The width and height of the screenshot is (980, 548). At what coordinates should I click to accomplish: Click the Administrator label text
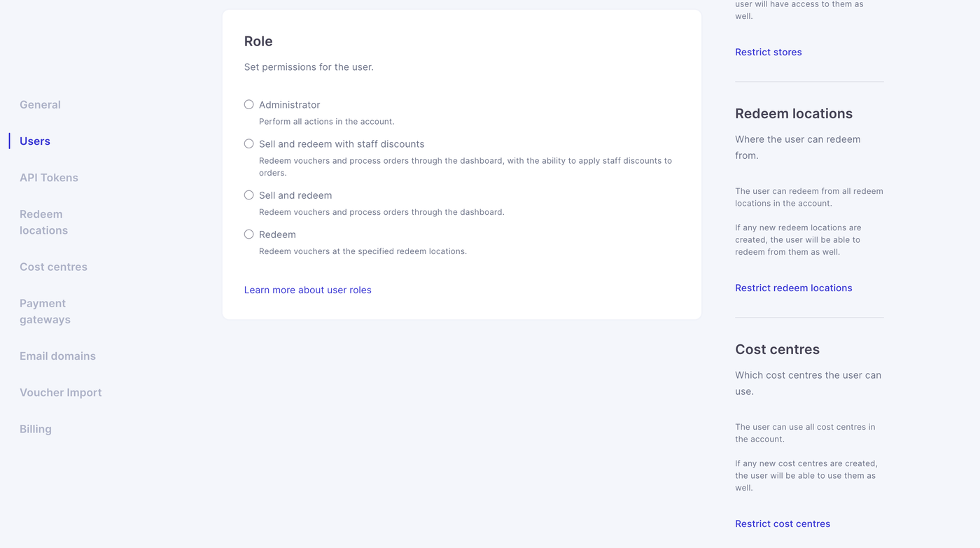click(x=289, y=105)
